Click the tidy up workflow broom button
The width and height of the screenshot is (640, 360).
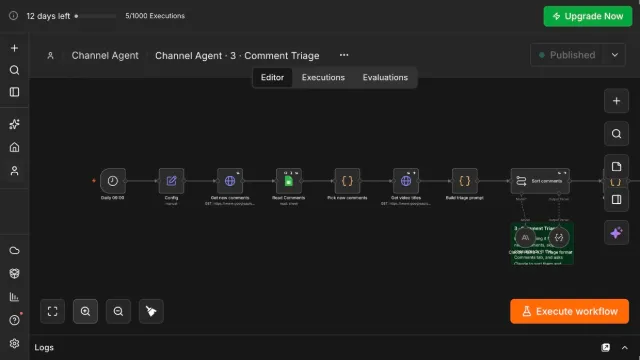pos(151,311)
